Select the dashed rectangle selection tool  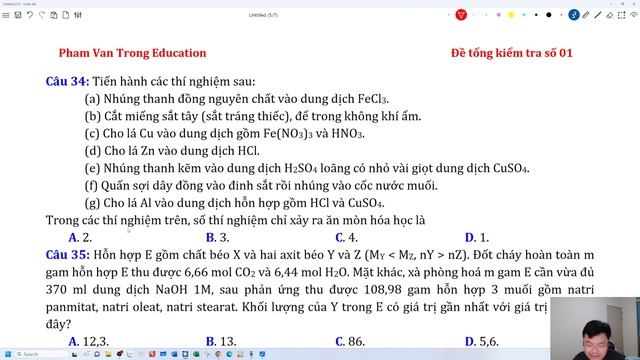click(622, 15)
